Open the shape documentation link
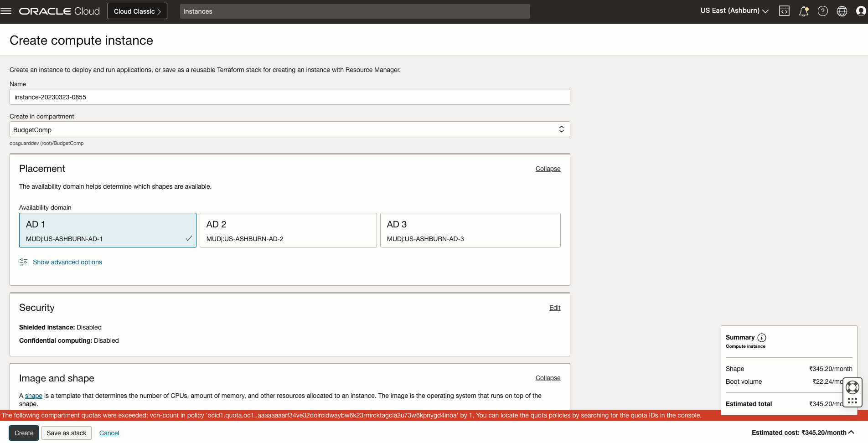Screen dimensions: 868x443 pos(34,396)
